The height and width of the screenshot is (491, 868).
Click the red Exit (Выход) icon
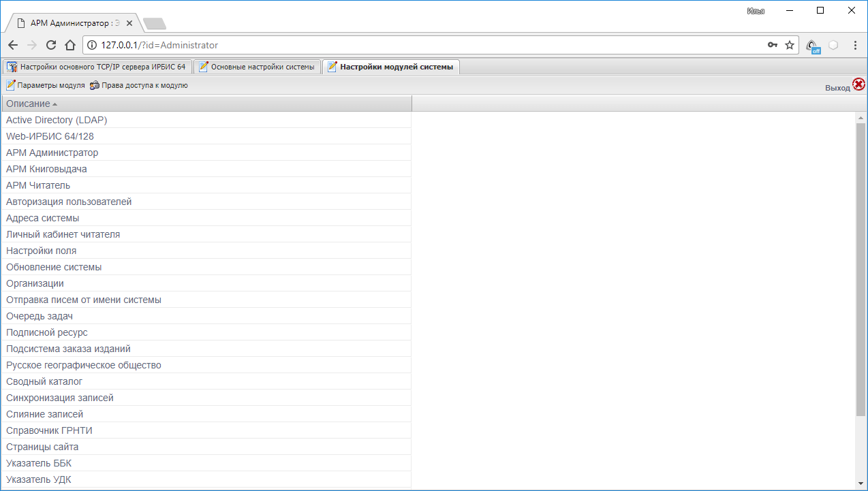[858, 85]
